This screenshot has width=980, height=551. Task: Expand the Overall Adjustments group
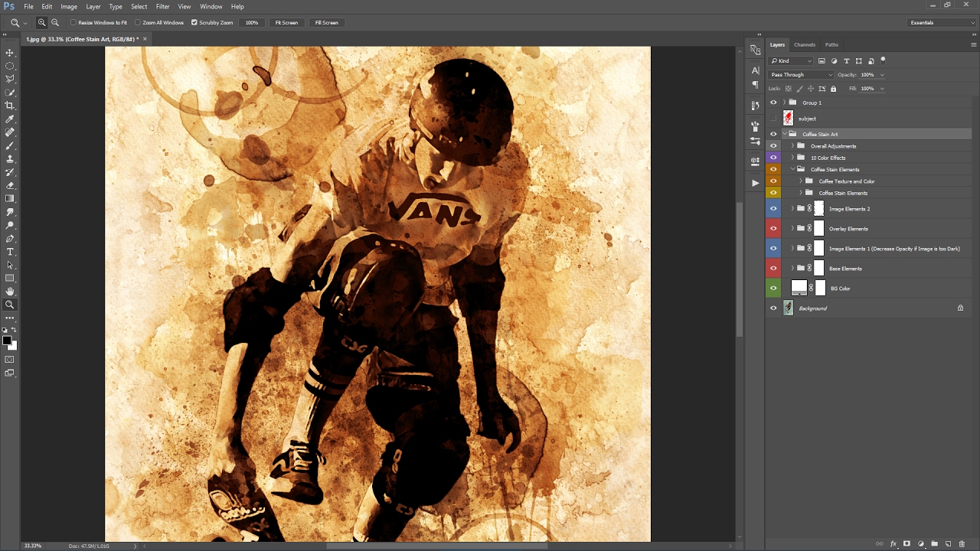pos(792,146)
